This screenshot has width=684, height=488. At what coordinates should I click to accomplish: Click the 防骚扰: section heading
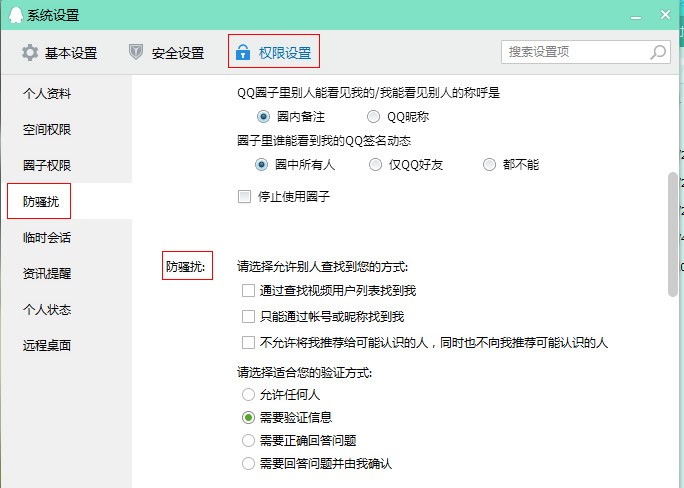pos(185,266)
